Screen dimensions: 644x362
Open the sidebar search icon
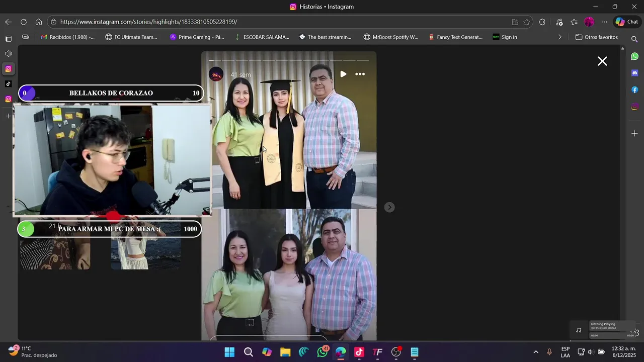[635, 39]
